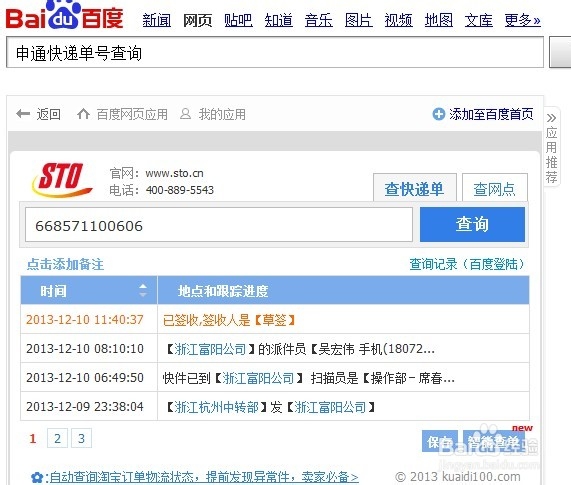Click the 保存 save button
Screen dimensions: 571x485
point(440,441)
